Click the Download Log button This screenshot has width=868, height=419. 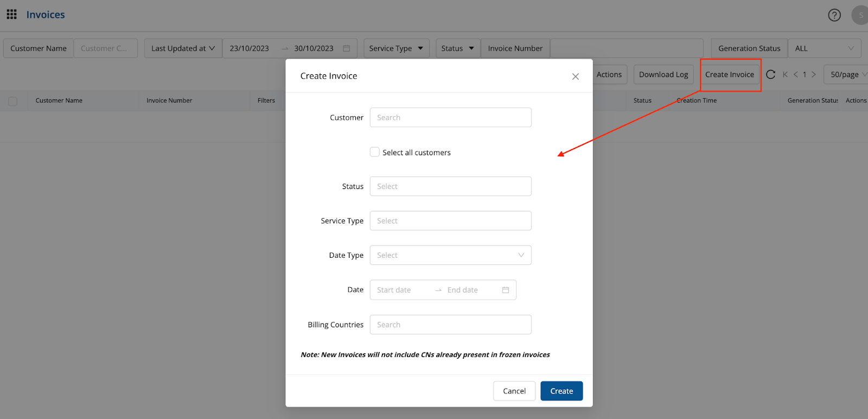pyautogui.click(x=663, y=74)
